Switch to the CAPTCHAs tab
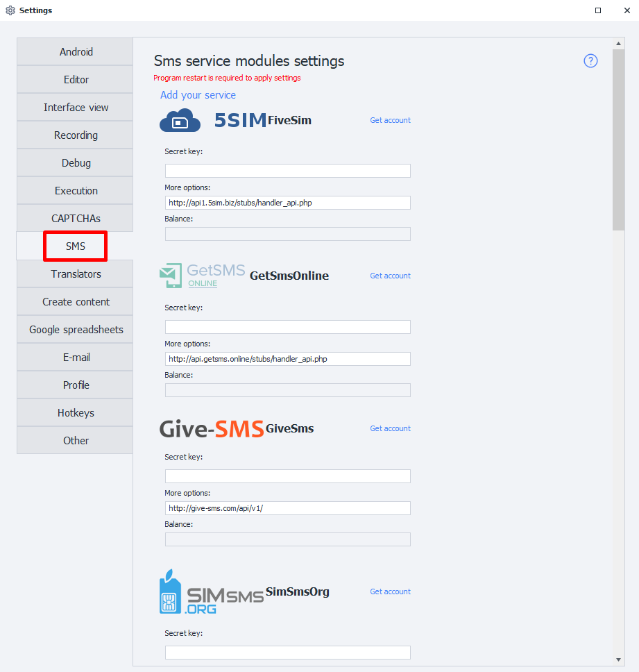The width and height of the screenshot is (639, 672). point(76,219)
